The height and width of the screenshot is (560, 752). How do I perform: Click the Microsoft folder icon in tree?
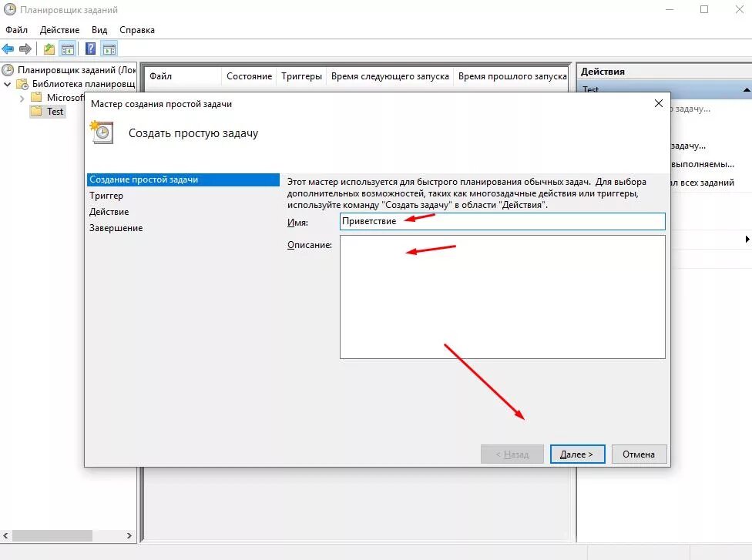pyautogui.click(x=36, y=97)
